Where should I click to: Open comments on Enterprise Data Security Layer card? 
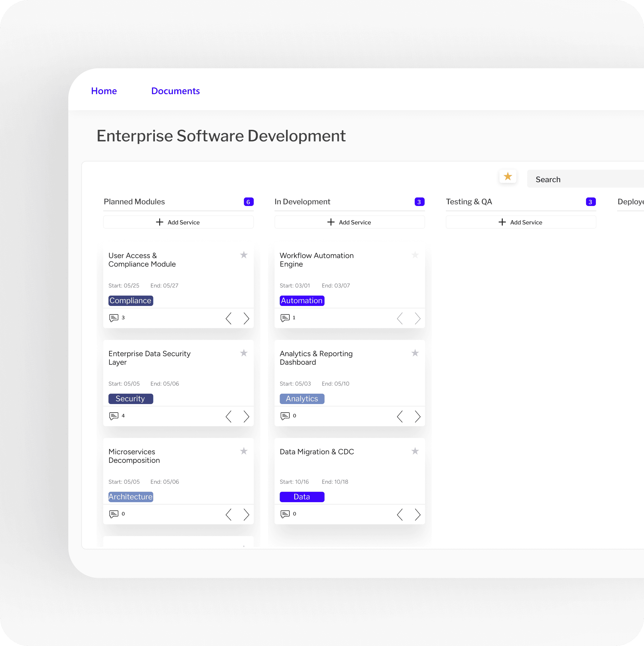(x=114, y=416)
